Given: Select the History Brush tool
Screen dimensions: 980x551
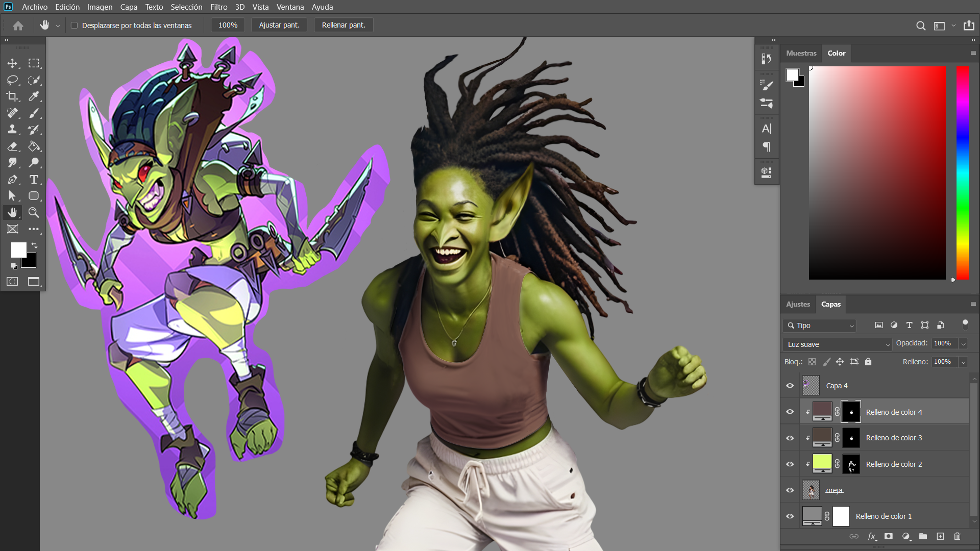Looking at the screenshot, I should point(34,130).
